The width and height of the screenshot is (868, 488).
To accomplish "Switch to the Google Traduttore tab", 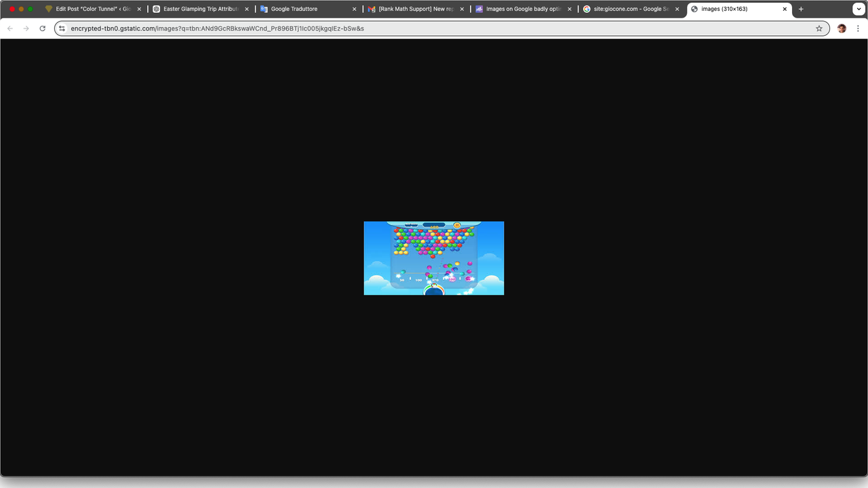I will 308,9.
